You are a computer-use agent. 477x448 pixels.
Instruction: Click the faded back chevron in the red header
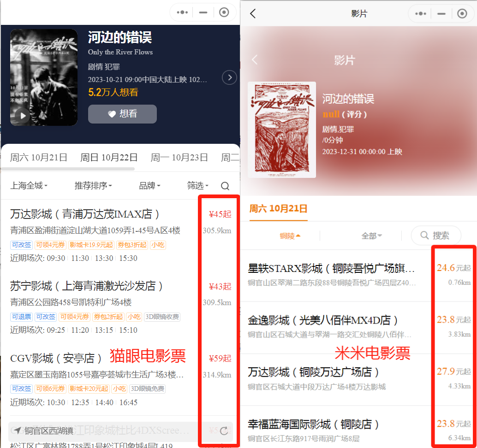255,60
